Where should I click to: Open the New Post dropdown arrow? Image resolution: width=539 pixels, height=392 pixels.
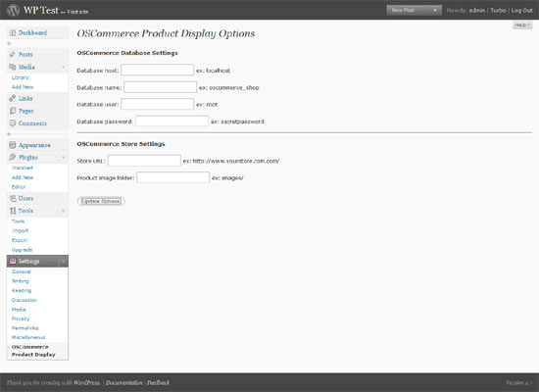435,11
